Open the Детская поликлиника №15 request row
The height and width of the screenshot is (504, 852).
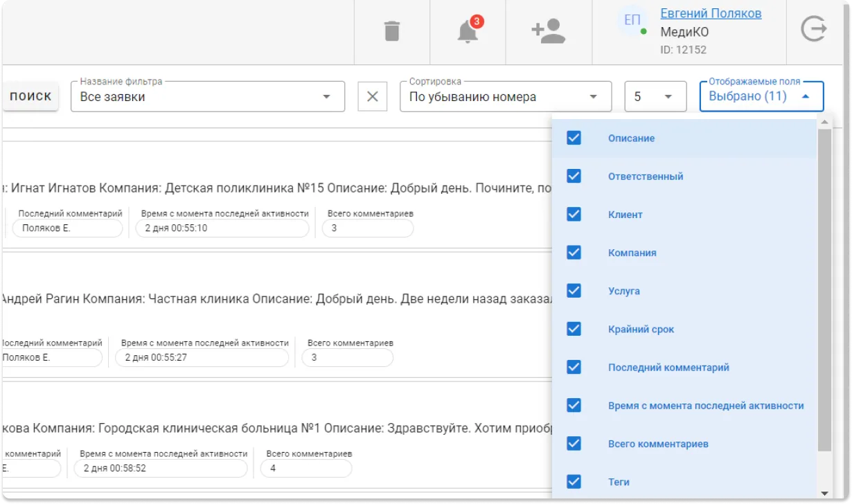[277, 195]
